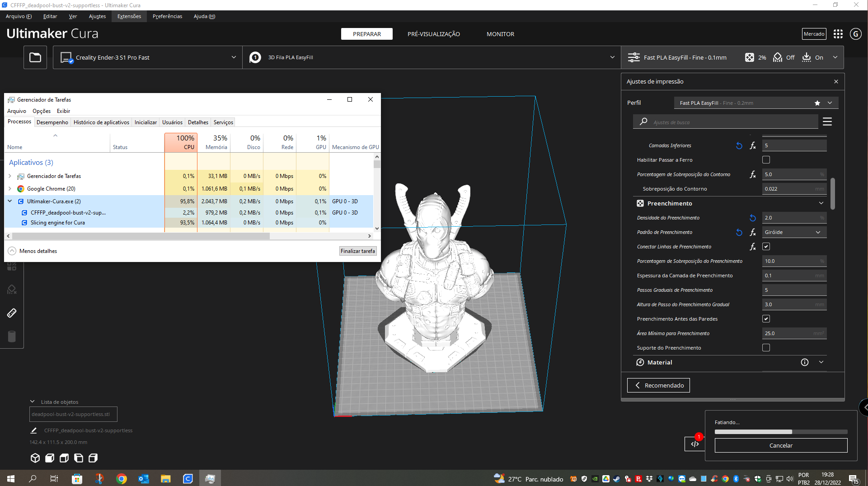The height and width of the screenshot is (486, 868).
Task: Disable Conectar Linhas de Preenchimento
Action: click(x=766, y=247)
